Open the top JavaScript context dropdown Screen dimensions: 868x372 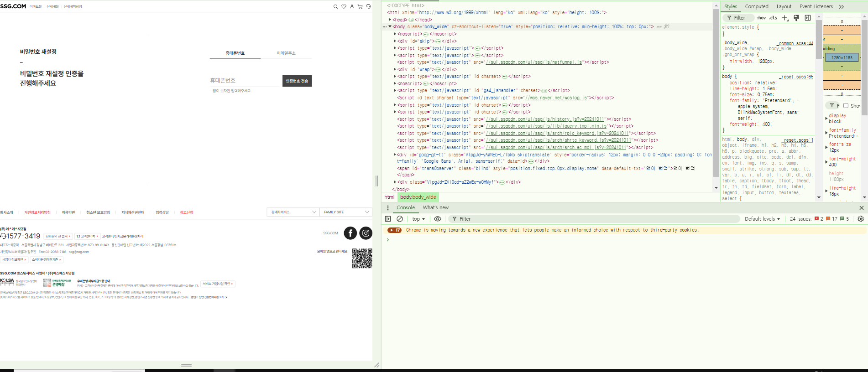pyautogui.click(x=418, y=219)
